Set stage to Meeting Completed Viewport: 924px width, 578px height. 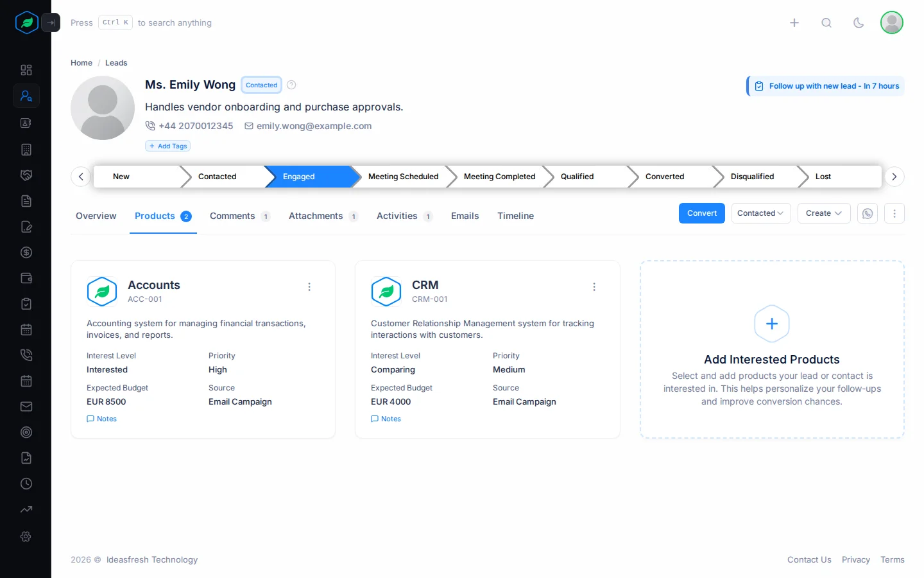pos(500,177)
